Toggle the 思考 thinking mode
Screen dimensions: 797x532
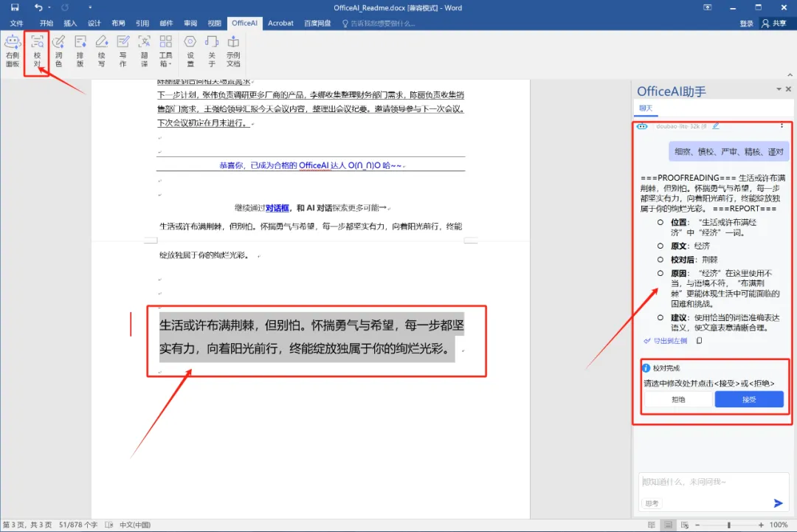click(x=652, y=503)
